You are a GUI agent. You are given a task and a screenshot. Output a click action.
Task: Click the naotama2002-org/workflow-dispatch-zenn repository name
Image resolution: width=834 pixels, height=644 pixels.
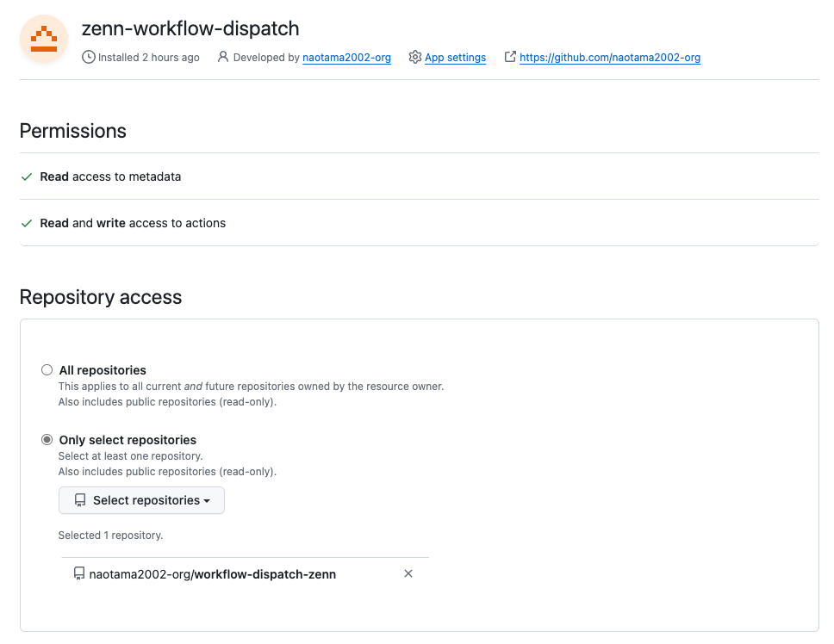click(x=213, y=574)
